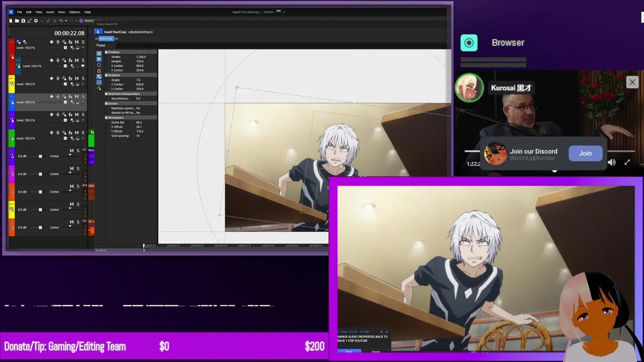
Task: Select the Normal Edit arrow tool in Pan/Crop
Action: [x=99, y=59]
